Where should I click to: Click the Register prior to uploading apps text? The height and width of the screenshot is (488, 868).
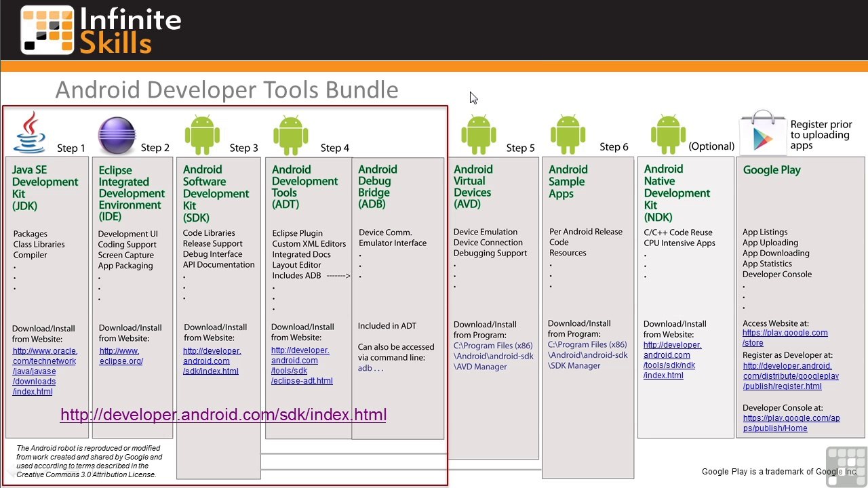tap(821, 135)
